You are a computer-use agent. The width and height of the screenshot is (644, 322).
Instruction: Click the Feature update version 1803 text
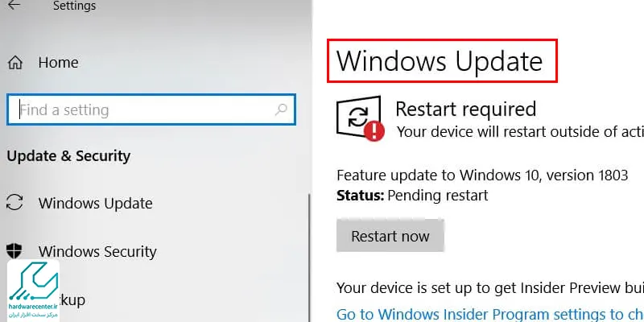[482, 175]
